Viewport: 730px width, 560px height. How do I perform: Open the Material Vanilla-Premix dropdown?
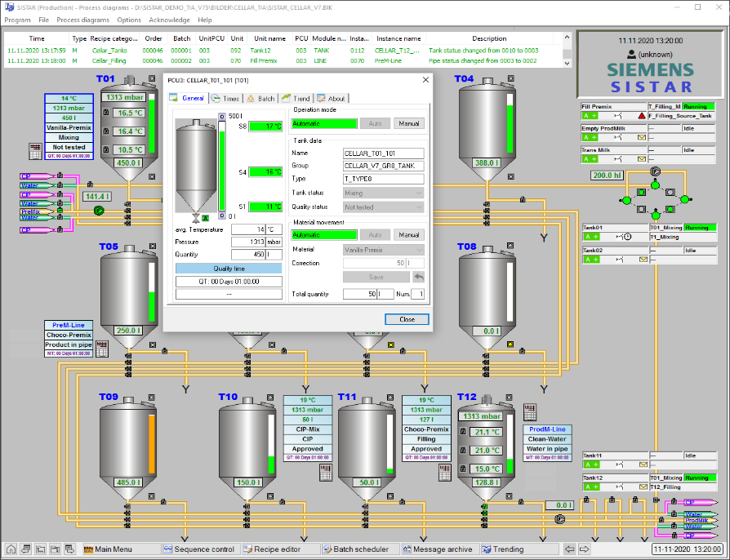click(383, 250)
